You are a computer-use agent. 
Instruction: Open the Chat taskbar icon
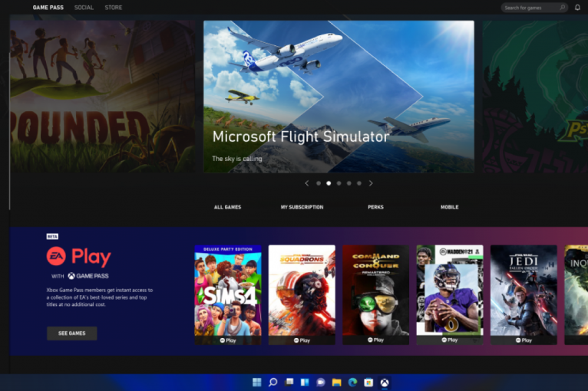click(x=321, y=383)
